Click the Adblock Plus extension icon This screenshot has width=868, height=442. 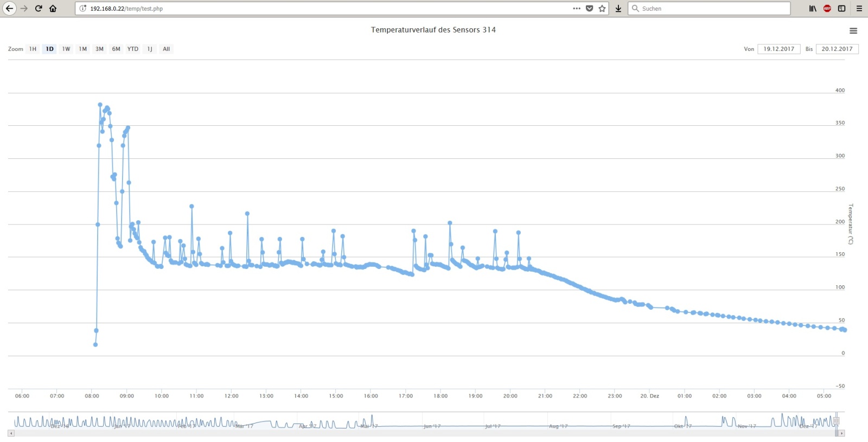(827, 9)
